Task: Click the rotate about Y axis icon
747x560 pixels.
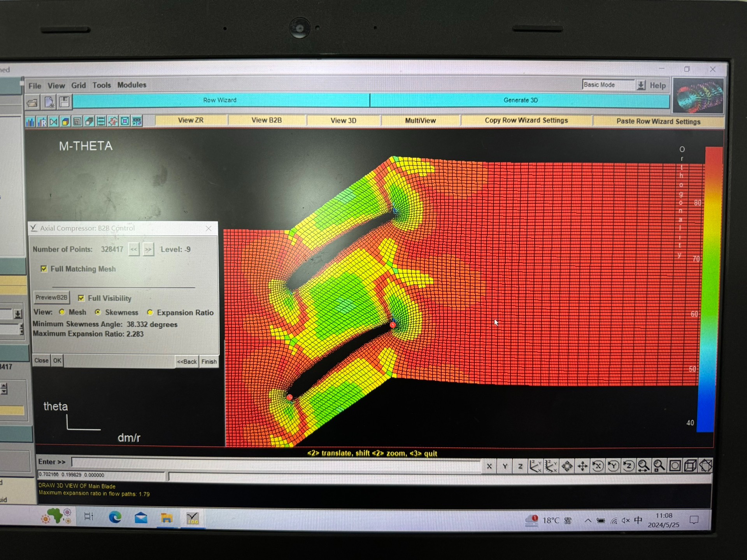Action: [613, 466]
